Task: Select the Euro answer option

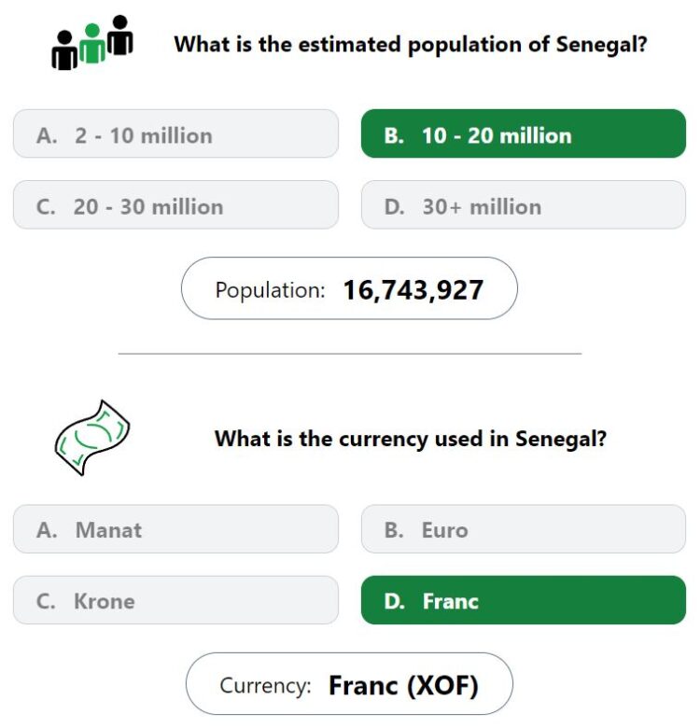Action: pos(523,529)
